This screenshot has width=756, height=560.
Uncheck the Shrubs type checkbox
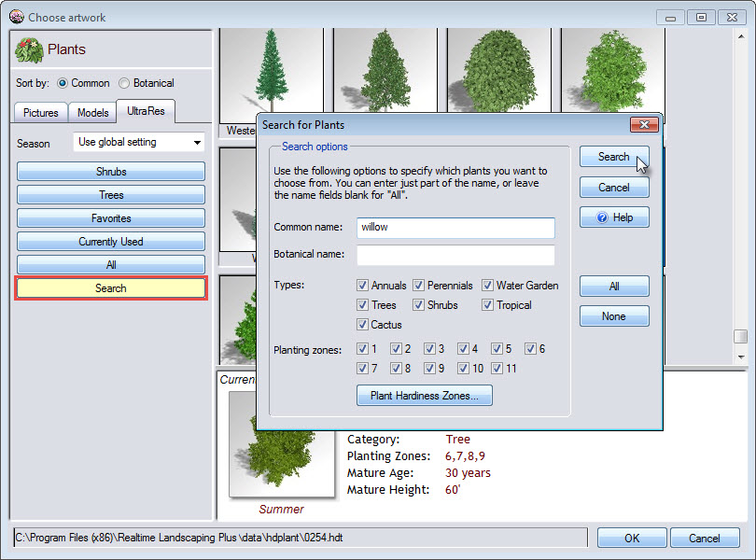pos(418,305)
